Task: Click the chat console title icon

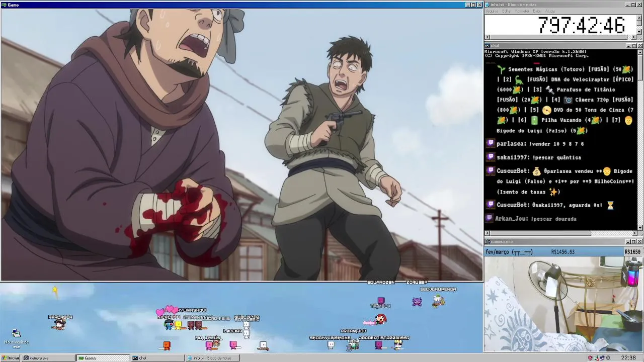Action: pyautogui.click(x=488, y=45)
